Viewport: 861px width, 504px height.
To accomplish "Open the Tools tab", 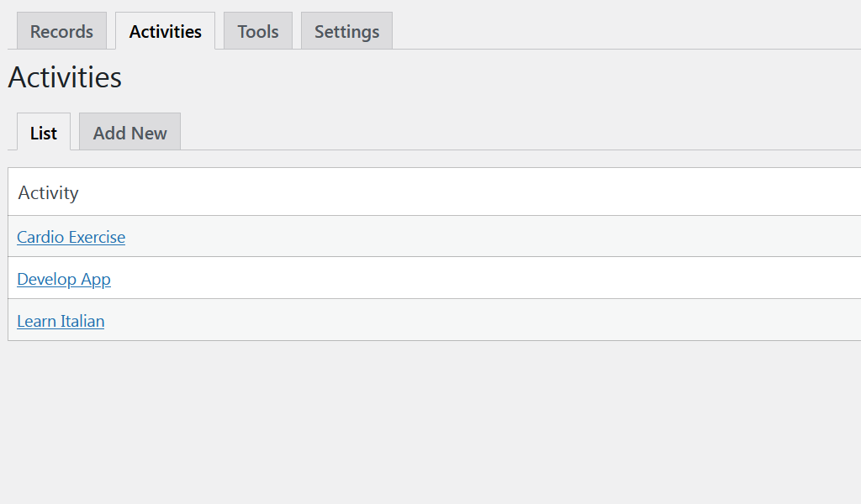I will pyautogui.click(x=258, y=31).
